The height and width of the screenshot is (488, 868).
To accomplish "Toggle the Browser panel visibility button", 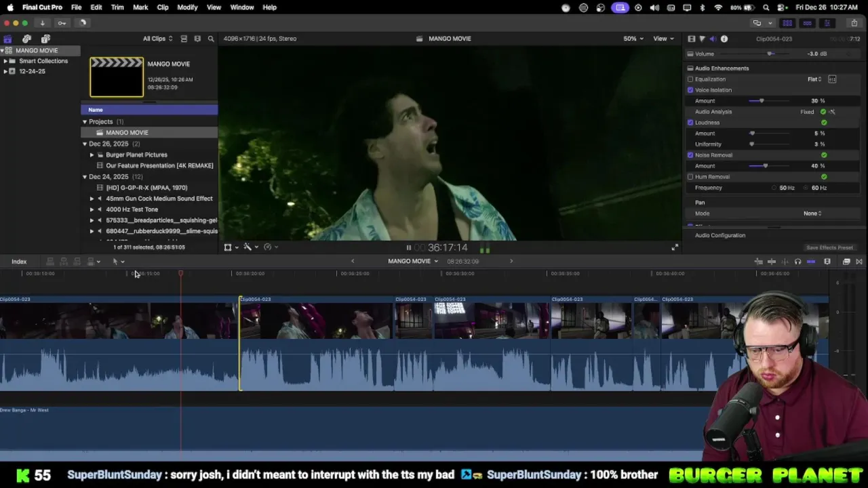I will pos(787,23).
